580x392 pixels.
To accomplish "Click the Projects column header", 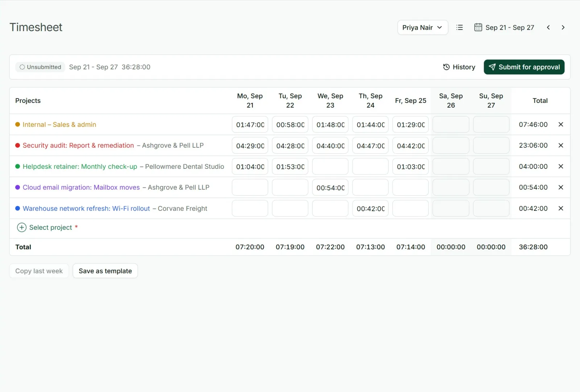I will pyautogui.click(x=28, y=101).
